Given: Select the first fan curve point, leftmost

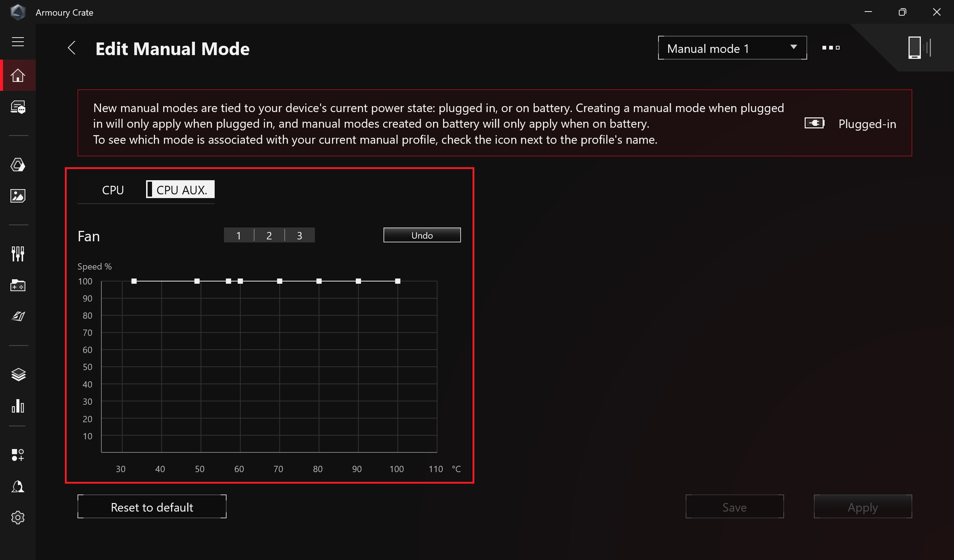Looking at the screenshot, I should [x=134, y=281].
